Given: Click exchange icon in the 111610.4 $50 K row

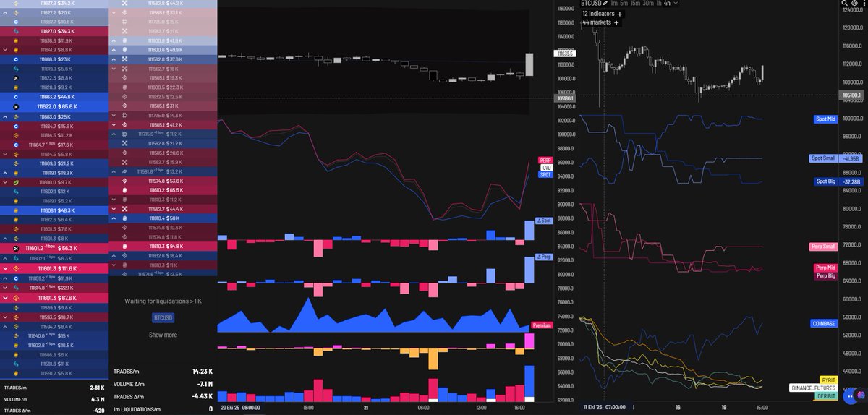Looking at the screenshot, I should click(x=124, y=218).
